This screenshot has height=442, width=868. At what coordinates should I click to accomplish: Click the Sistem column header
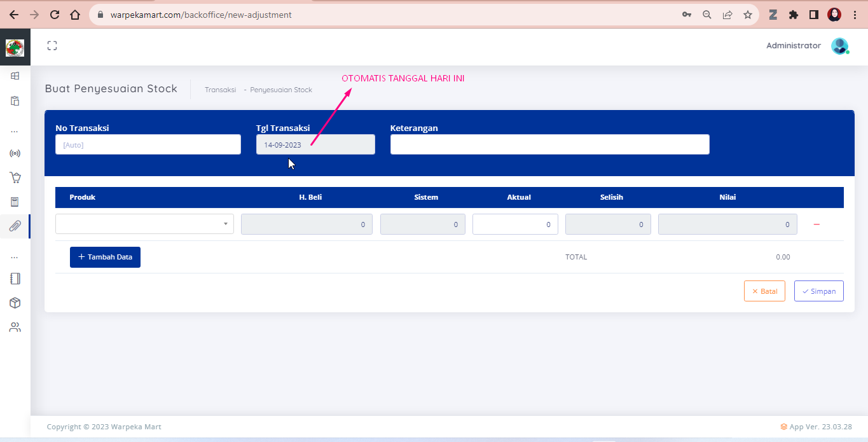pyautogui.click(x=426, y=197)
